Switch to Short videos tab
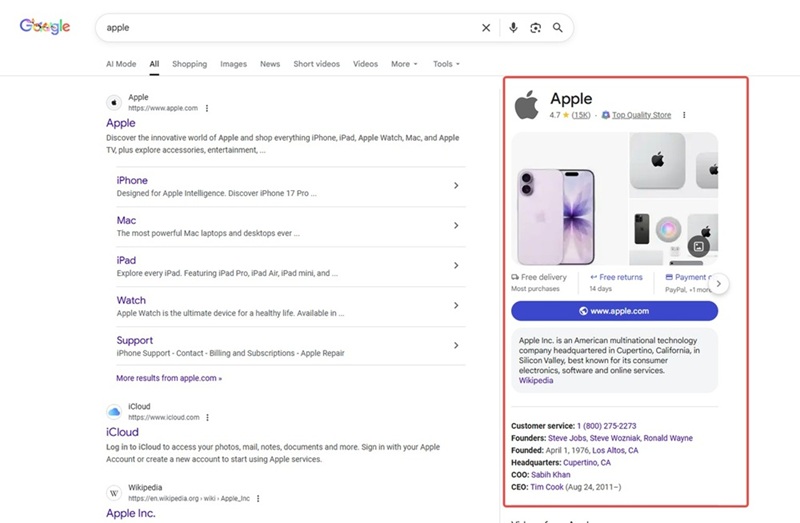The image size is (800, 523). click(x=316, y=64)
